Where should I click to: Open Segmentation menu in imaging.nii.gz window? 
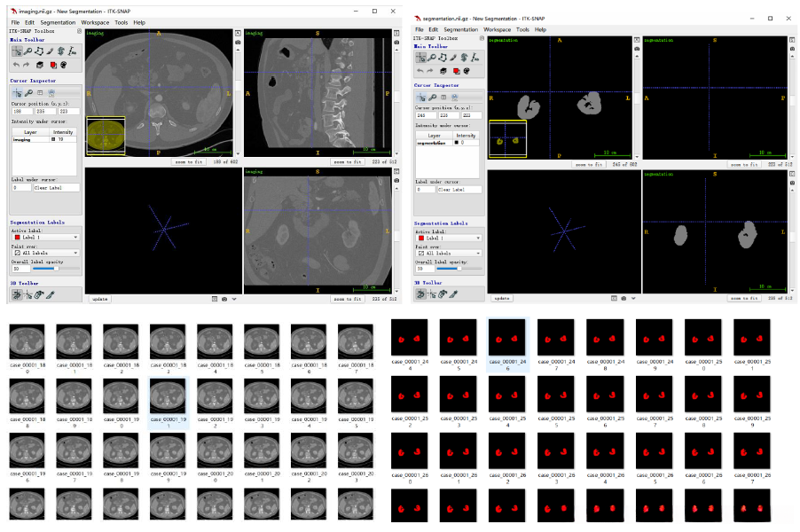pos(58,22)
